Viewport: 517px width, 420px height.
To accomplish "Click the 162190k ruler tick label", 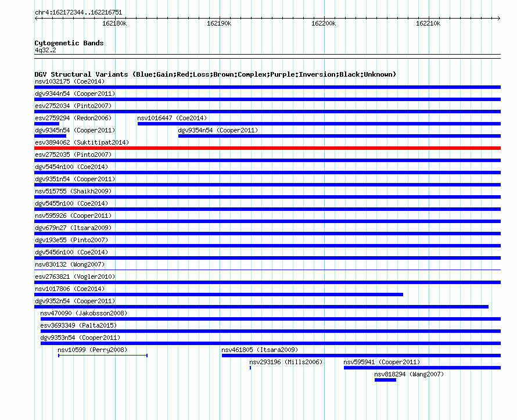I will coord(219,23).
